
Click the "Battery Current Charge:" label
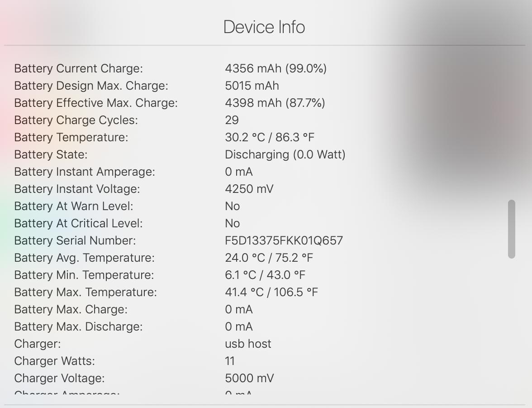78,68
